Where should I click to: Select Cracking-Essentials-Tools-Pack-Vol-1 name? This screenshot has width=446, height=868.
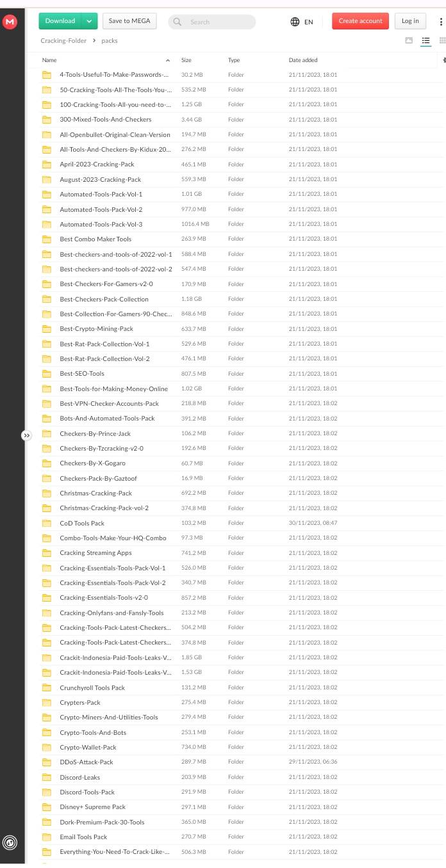(x=112, y=568)
